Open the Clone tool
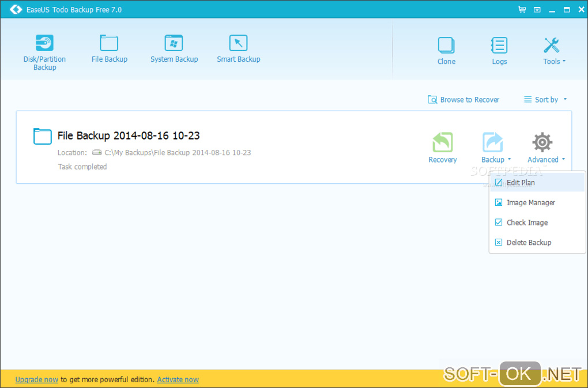This screenshot has width=588, height=388. [x=446, y=51]
